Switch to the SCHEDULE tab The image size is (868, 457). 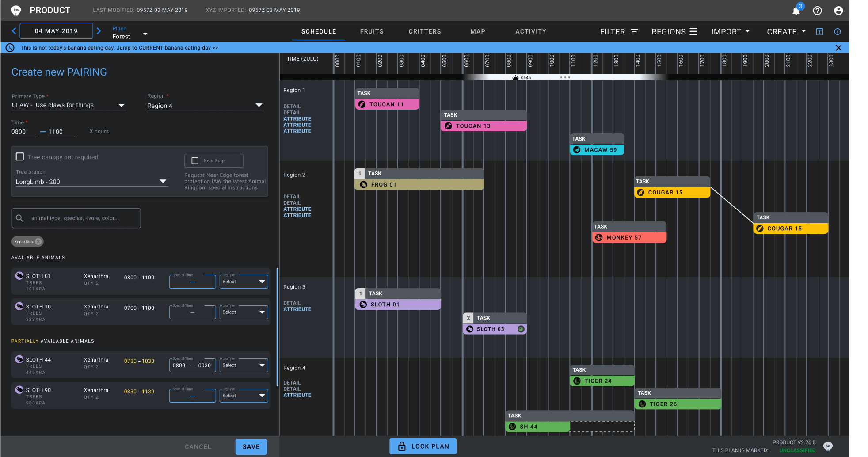(319, 32)
